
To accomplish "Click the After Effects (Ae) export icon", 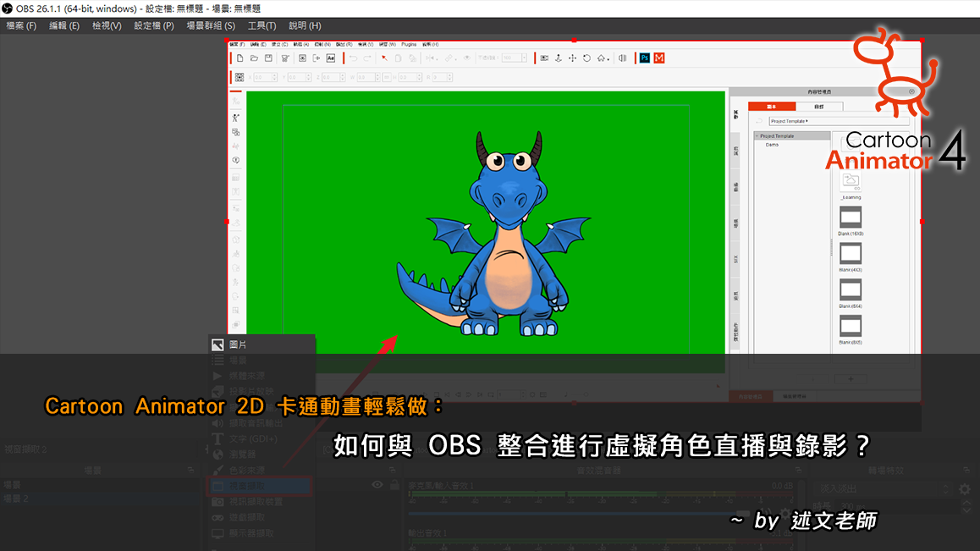I will tap(332, 58).
